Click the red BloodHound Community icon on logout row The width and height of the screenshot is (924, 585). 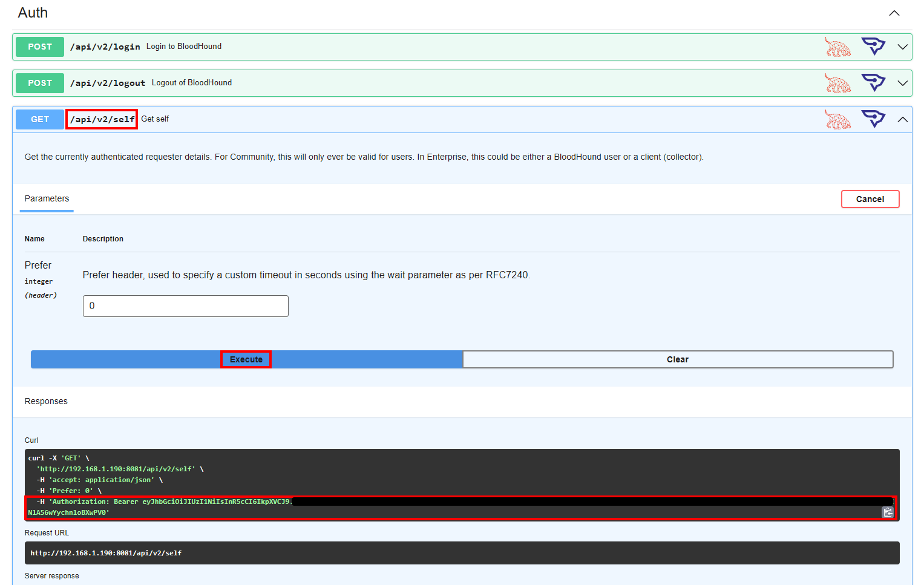[838, 83]
